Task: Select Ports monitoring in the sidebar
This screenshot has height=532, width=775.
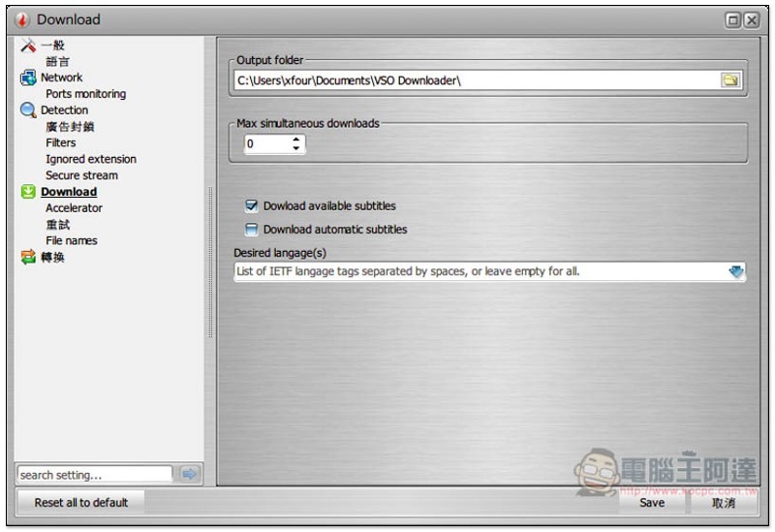Action: coord(86,94)
